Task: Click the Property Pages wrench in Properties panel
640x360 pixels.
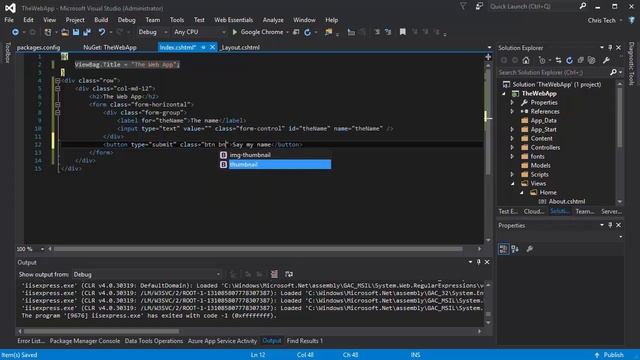Action: coord(530,249)
